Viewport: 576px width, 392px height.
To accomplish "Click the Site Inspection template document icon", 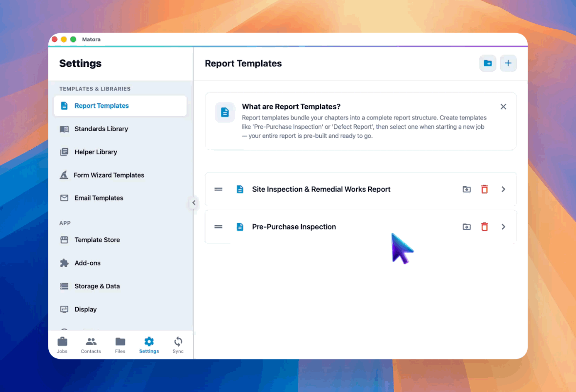I will pos(240,189).
